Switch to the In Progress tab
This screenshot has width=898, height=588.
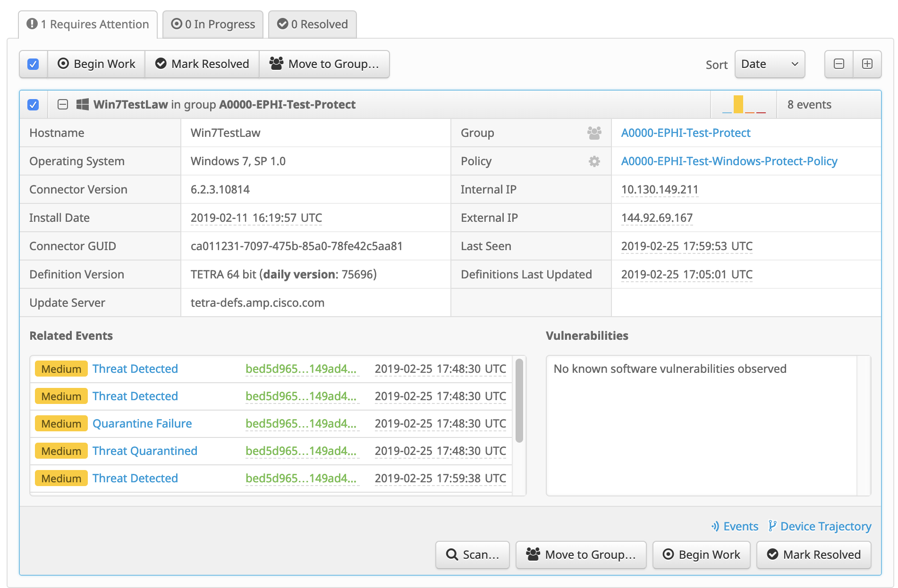[x=213, y=25]
